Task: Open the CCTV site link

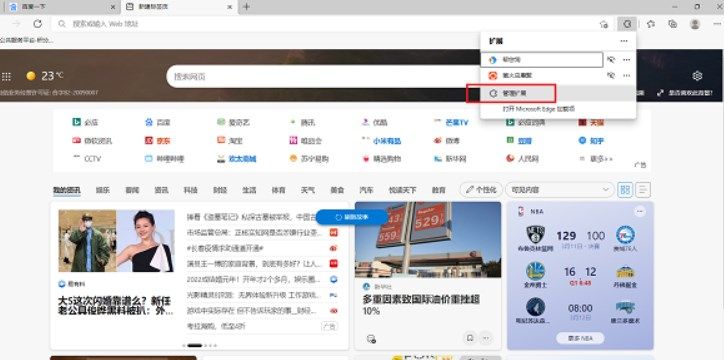Action: click(x=87, y=159)
